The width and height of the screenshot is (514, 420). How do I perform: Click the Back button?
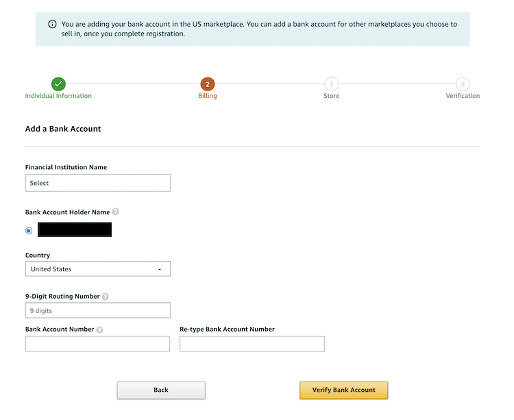(x=161, y=390)
